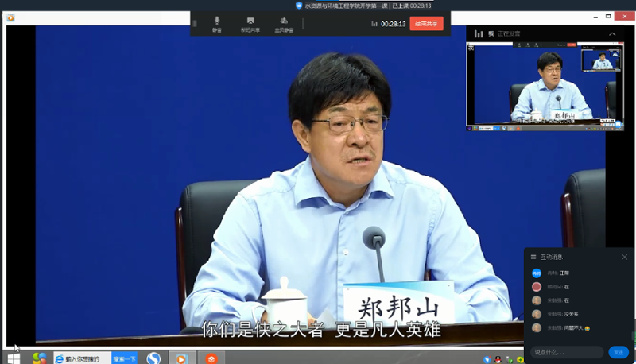
Task: Minimize the video player window
Action: click(x=595, y=17)
